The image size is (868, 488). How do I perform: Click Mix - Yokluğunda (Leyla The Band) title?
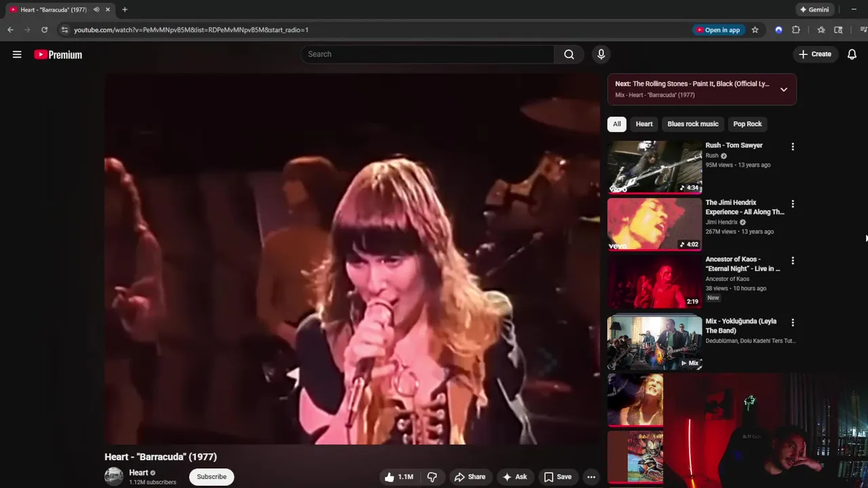point(741,326)
